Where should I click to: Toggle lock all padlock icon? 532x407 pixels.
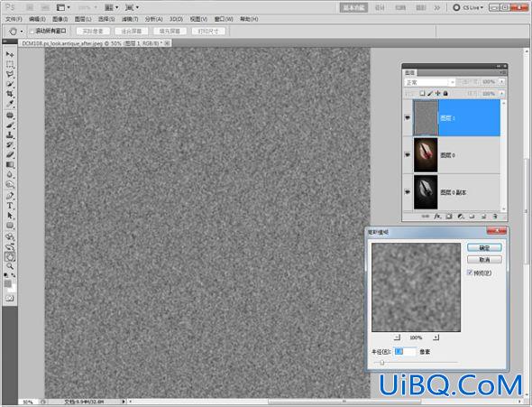tap(445, 93)
